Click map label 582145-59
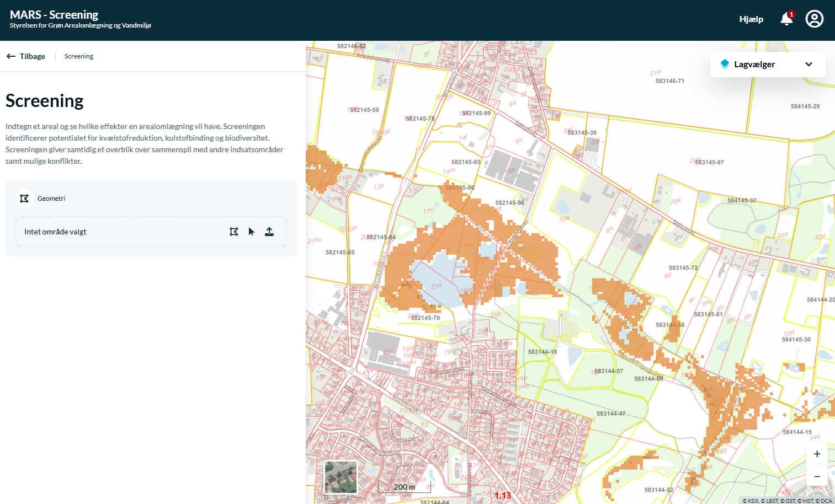 [x=364, y=110]
